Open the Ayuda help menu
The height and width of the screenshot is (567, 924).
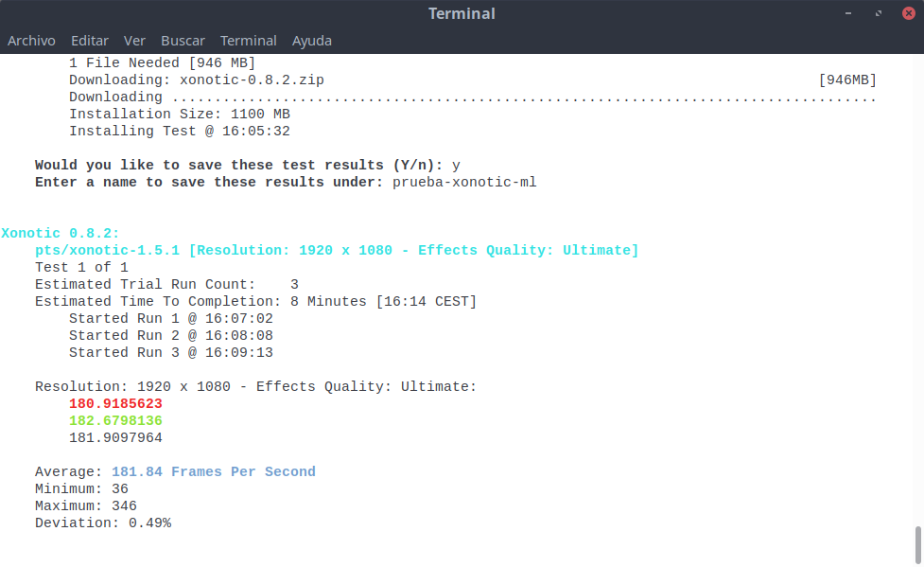pyautogui.click(x=311, y=41)
